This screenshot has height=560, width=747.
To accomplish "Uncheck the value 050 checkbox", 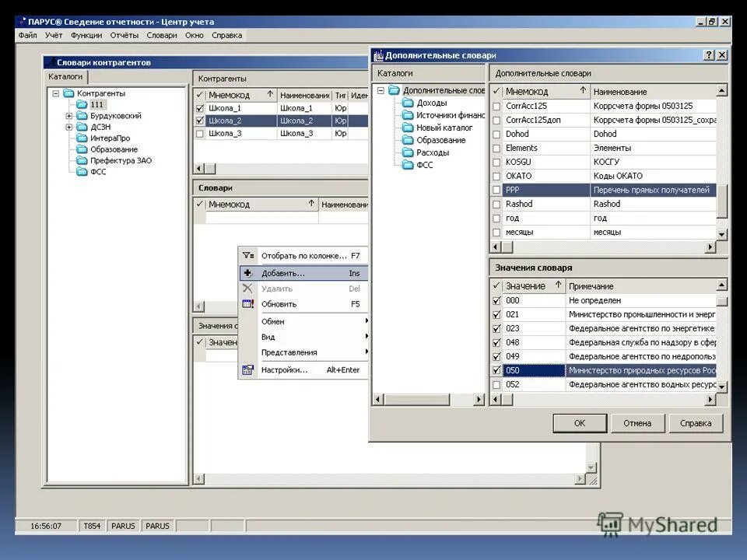I will click(496, 370).
